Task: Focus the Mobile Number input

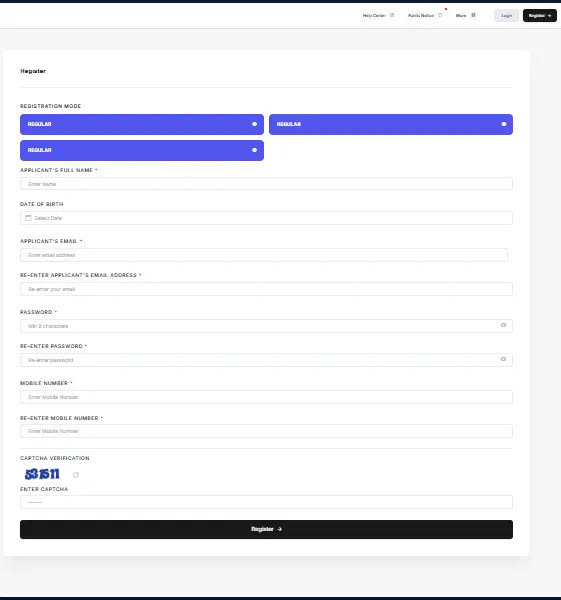Action: (x=266, y=397)
